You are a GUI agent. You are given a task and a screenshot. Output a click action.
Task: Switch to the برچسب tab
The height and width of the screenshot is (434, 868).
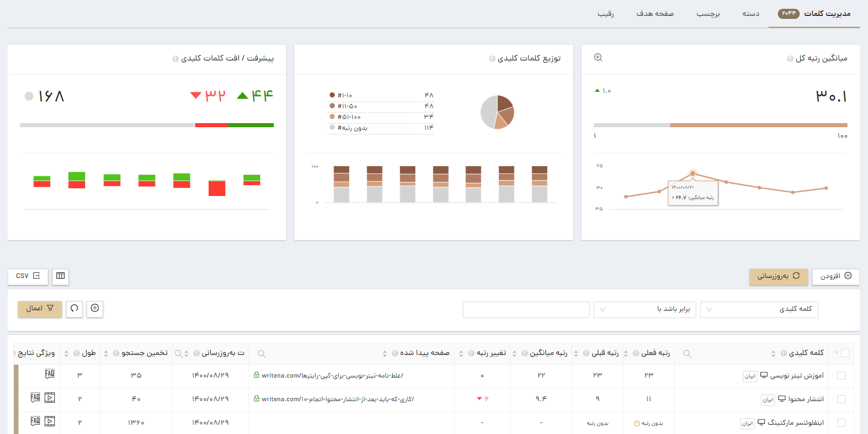click(x=708, y=13)
